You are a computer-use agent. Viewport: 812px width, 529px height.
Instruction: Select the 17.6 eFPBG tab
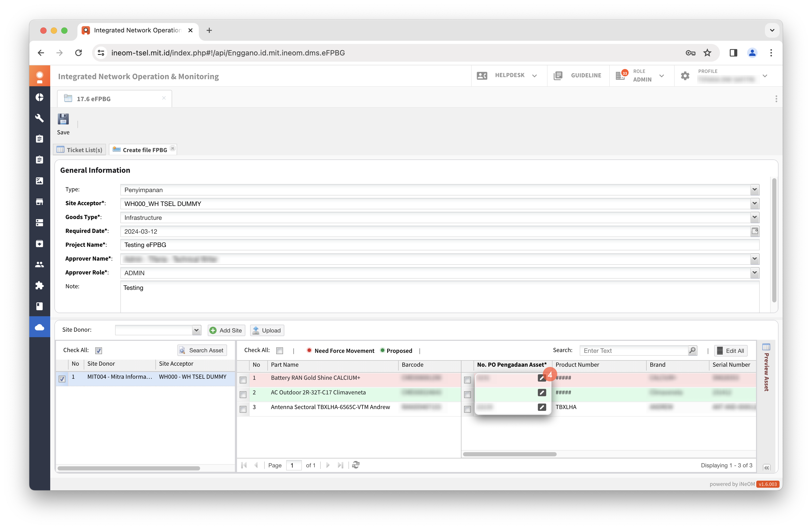[x=114, y=99]
